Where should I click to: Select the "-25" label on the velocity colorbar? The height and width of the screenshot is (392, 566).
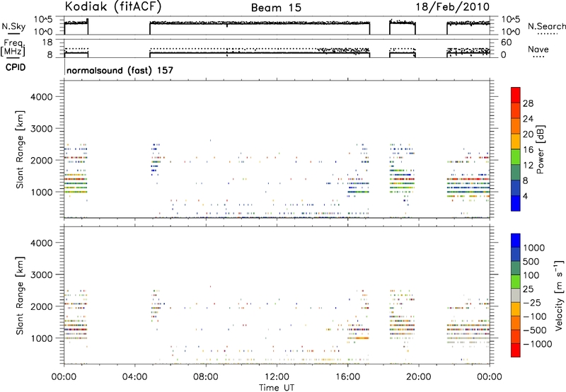click(532, 303)
